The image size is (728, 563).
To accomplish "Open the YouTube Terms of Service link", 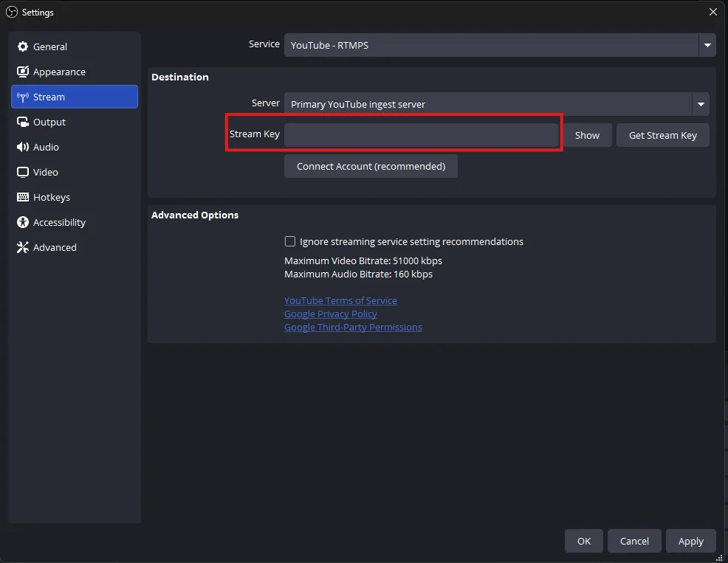I will [340, 300].
